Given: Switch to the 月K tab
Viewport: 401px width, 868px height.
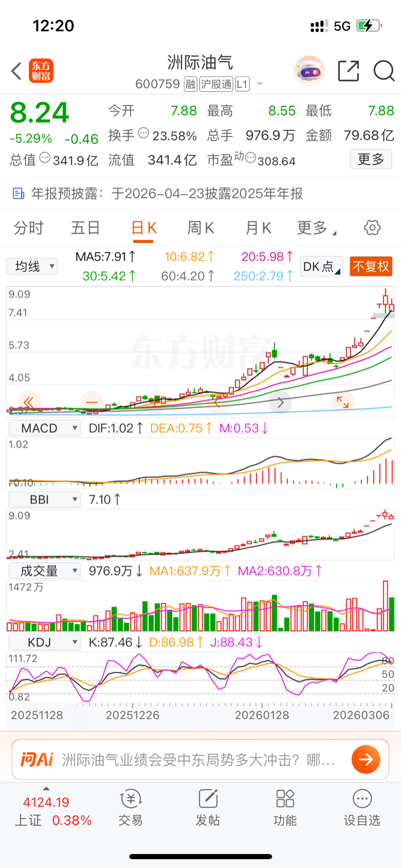Looking at the screenshot, I should click(258, 228).
